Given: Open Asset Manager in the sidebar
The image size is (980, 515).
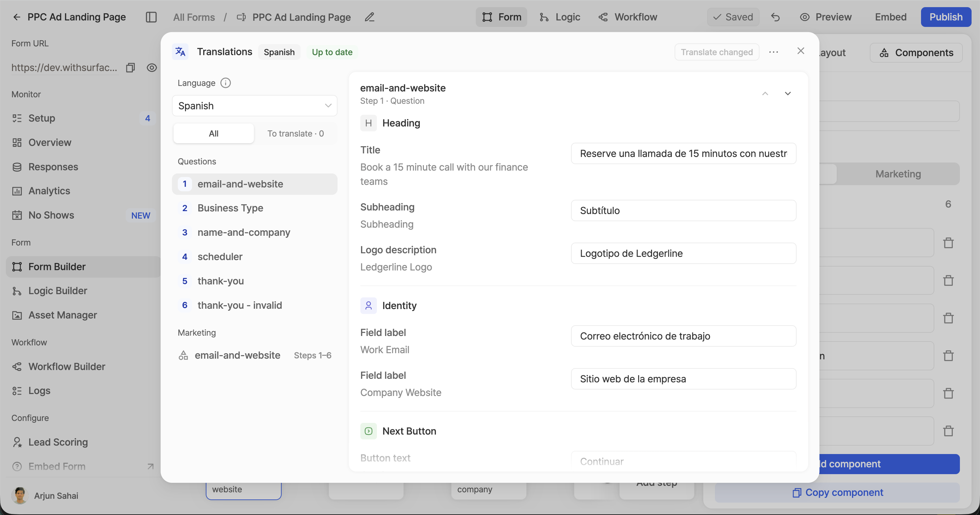Looking at the screenshot, I should coord(83,315).
